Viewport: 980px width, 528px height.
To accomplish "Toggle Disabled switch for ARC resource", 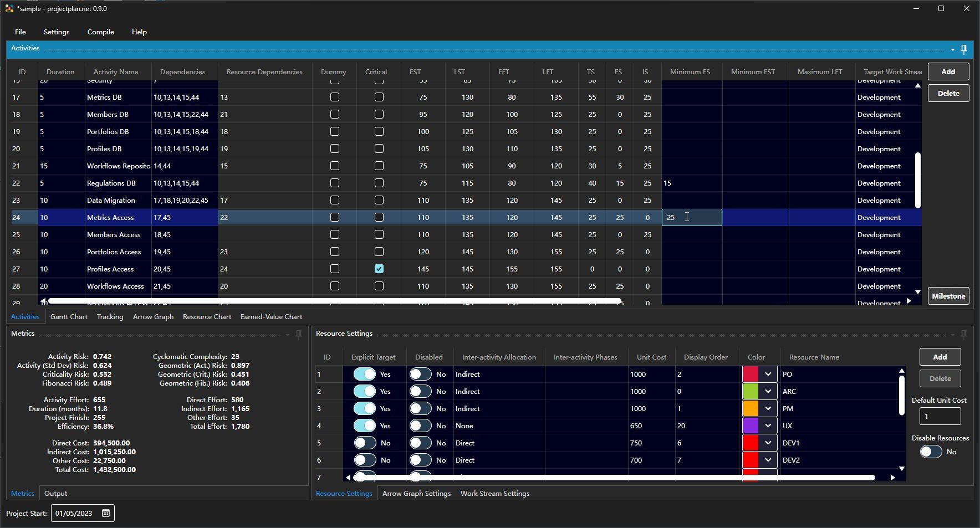I will pos(421,392).
